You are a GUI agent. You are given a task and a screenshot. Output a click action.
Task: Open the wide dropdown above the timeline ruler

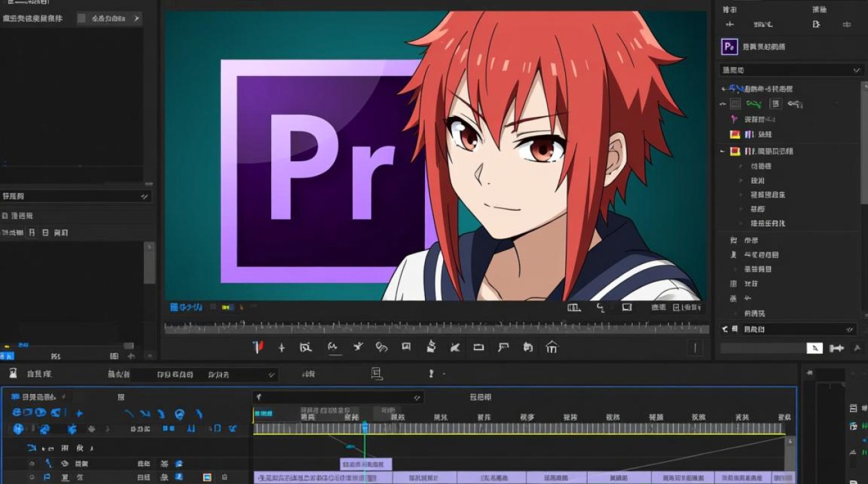pyautogui.click(x=338, y=397)
